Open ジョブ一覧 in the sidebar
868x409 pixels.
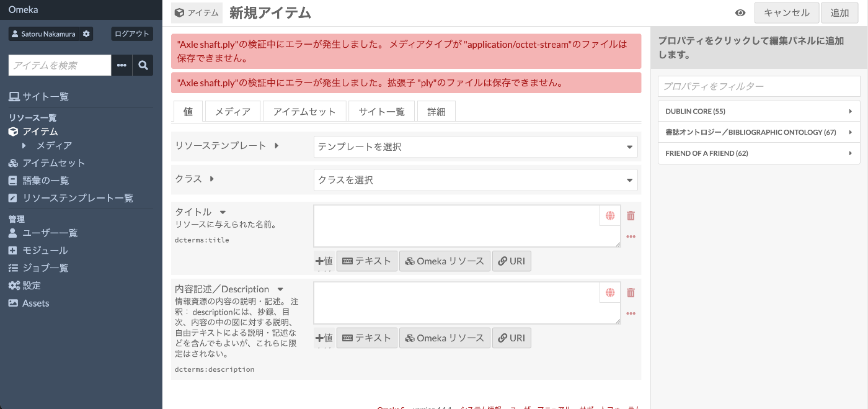(38, 268)
